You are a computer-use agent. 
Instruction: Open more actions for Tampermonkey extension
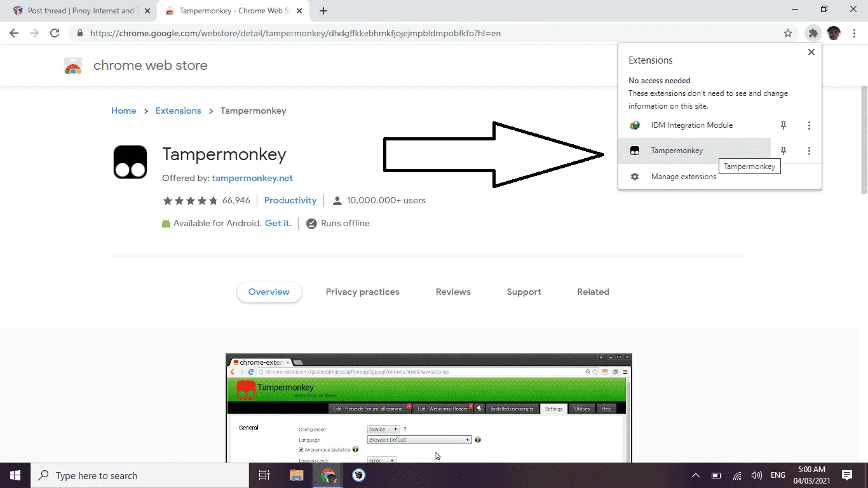809,151
